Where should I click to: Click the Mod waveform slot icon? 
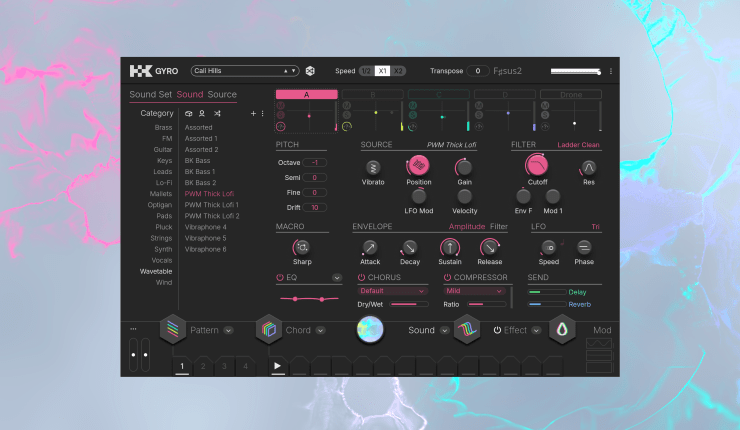click(x=599, y=343)
